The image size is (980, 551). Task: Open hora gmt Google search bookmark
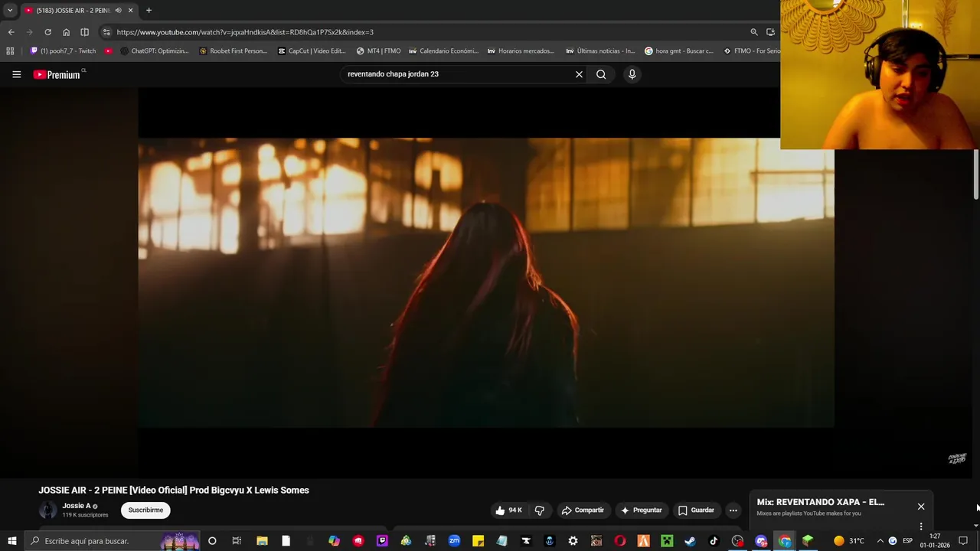point(679,51)
